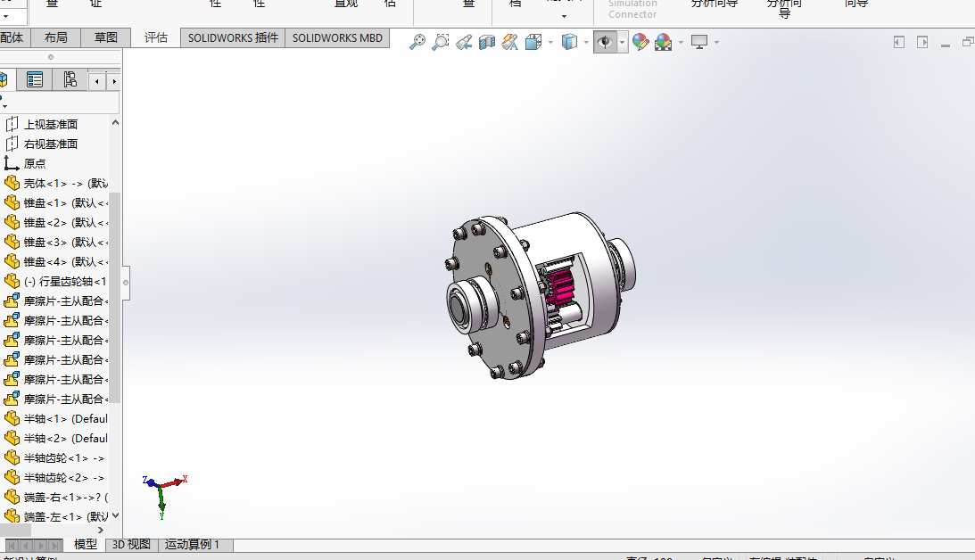Click the Previous View icon
The width and height of the screenshot is (975, 560).
click(464, 42)
